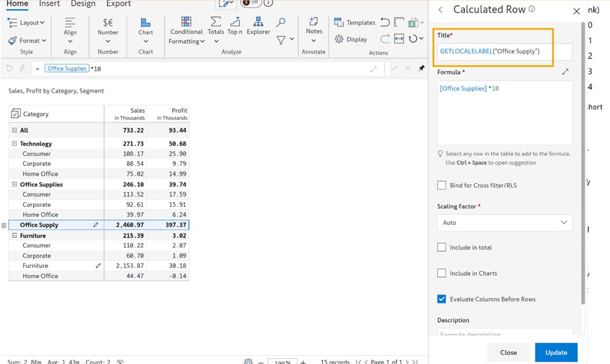Click the Number $€ format icon
This screenshot has width=610, height=364.
point(108,23)
